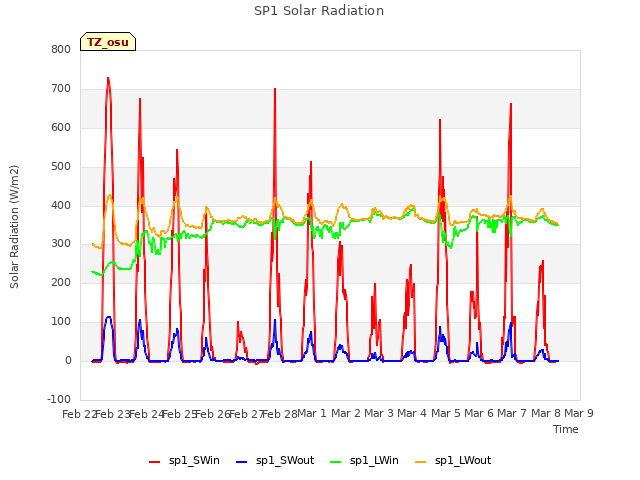Toggle sp1_SWin legend entry
The width and height of the screenshot is (640, 480).
click(184, 461)
